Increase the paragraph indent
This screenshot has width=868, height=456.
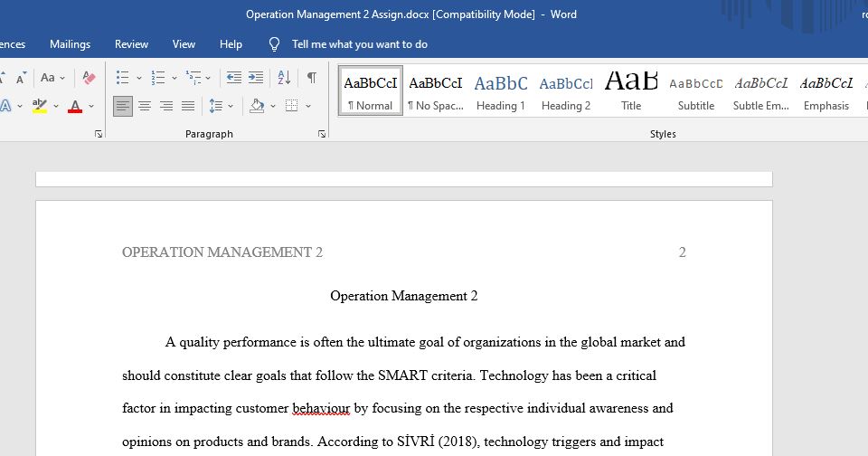(256, 78)
